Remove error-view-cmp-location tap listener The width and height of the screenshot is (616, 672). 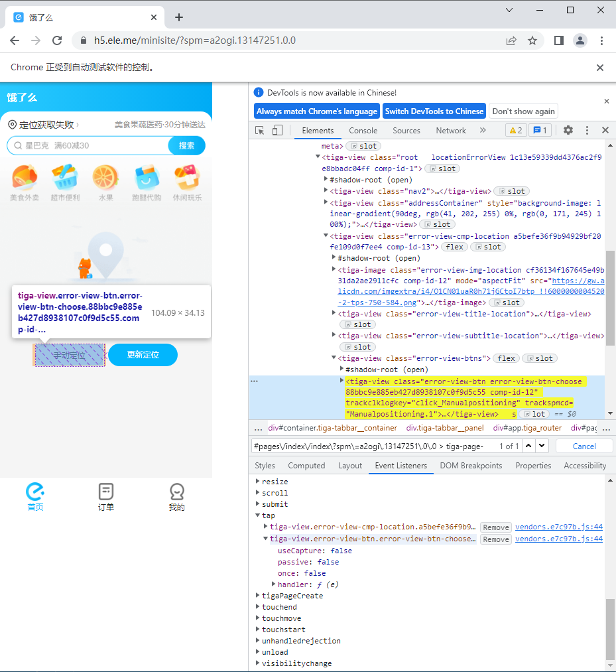click(x=495, y=527)
